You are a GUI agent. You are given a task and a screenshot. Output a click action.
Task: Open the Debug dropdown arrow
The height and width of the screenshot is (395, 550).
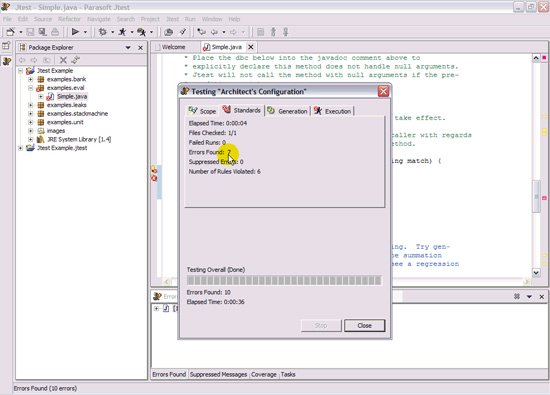click(113, 32)
